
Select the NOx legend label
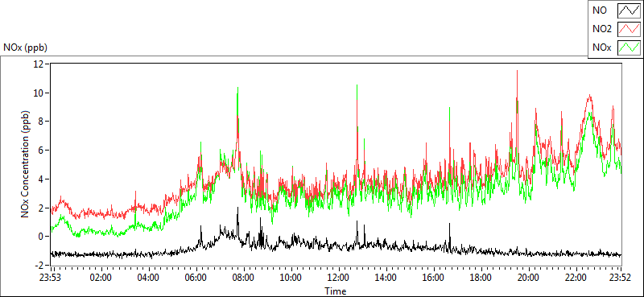point(602,47)
